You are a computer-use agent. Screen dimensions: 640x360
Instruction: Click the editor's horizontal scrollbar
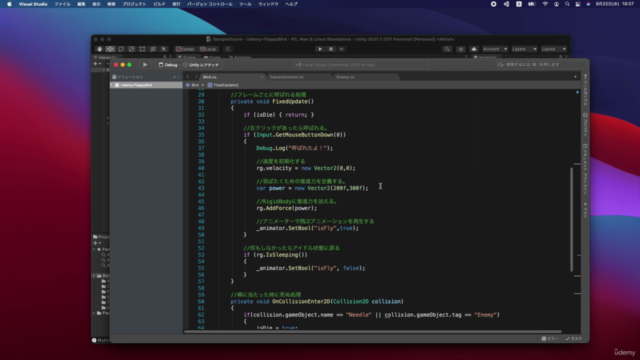(x=373, y=331)
